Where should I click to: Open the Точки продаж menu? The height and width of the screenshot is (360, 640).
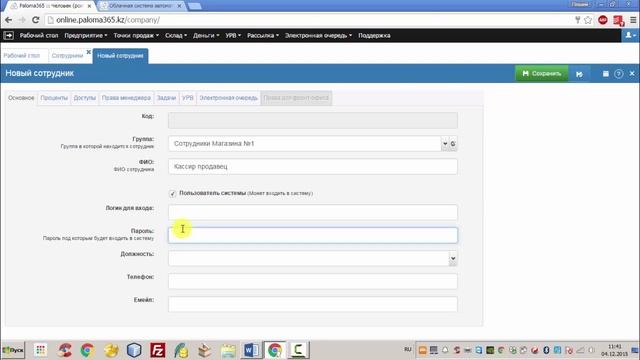(x=136, y=36)
